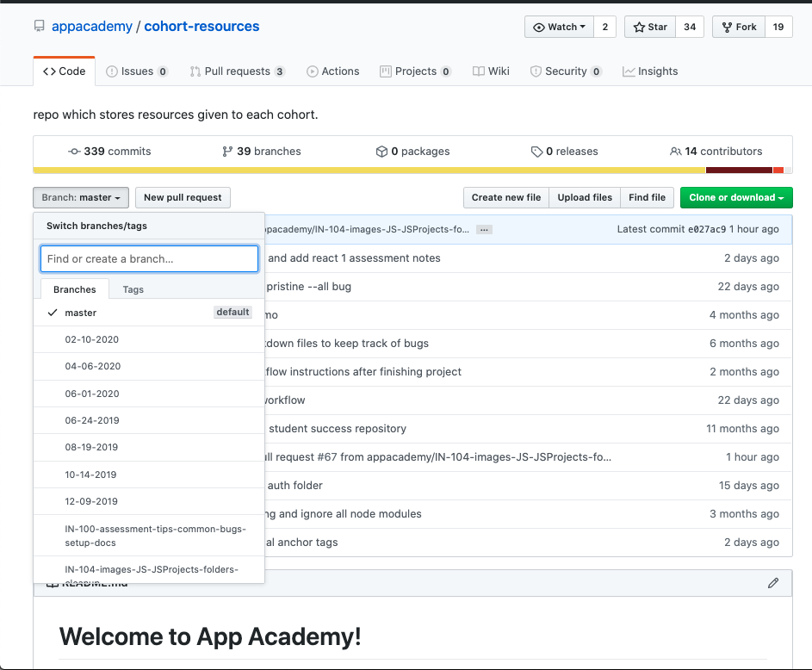Select the master branch

click(x=149, y=313)
